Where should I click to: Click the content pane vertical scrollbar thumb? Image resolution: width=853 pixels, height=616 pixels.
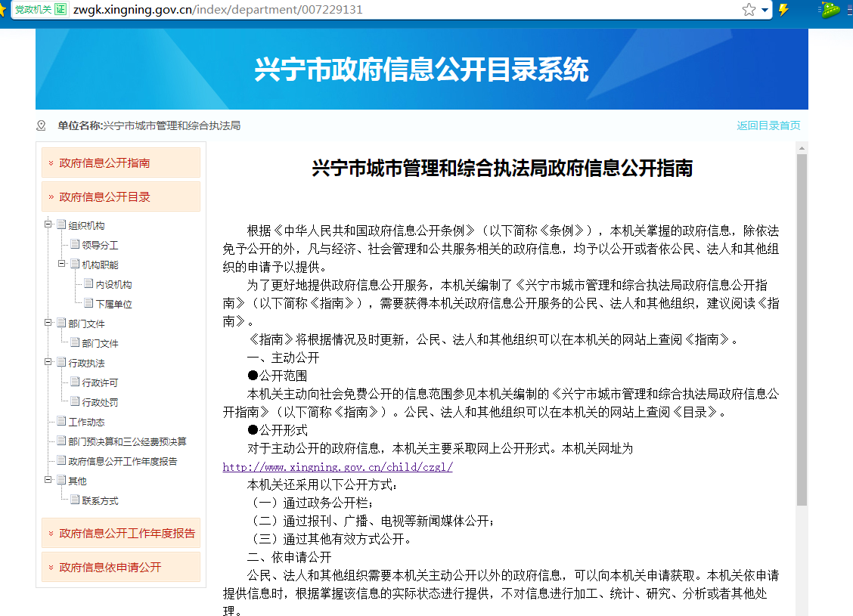pos(802,330)
